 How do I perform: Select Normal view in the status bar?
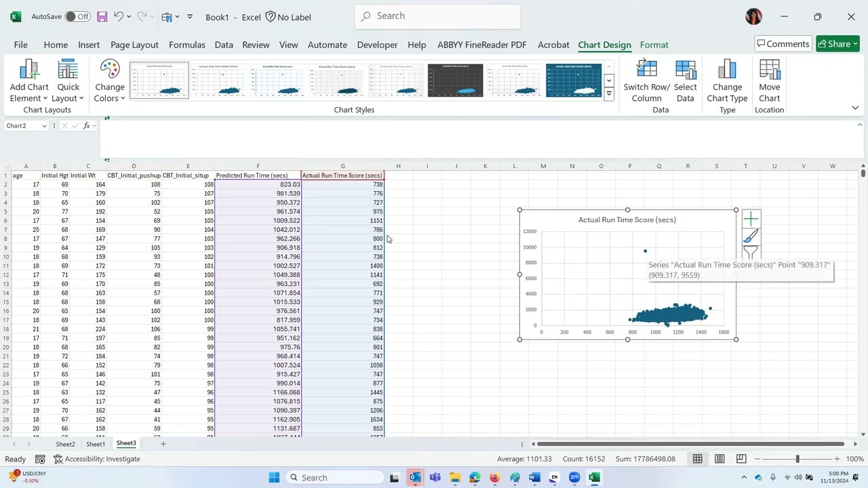(697, 459)
